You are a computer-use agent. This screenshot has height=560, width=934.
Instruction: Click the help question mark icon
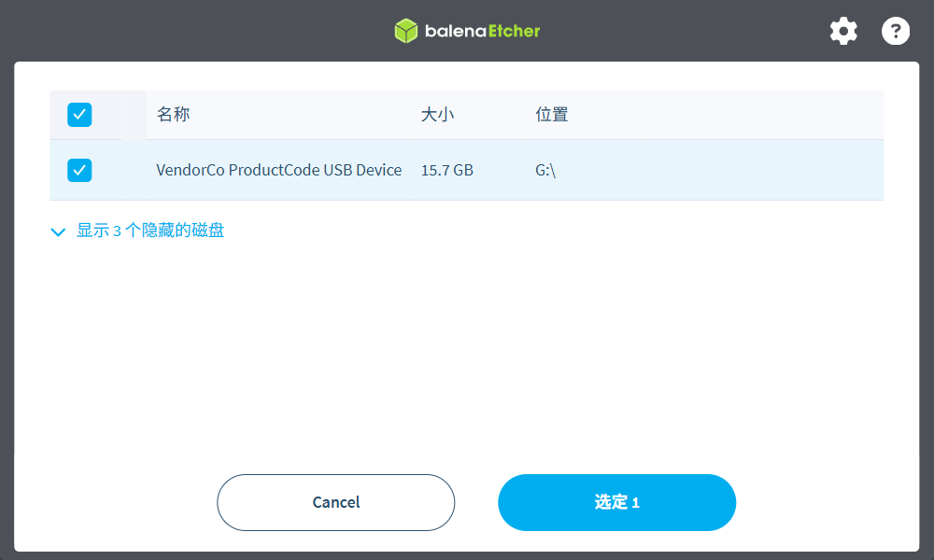[x=896, y=31]
